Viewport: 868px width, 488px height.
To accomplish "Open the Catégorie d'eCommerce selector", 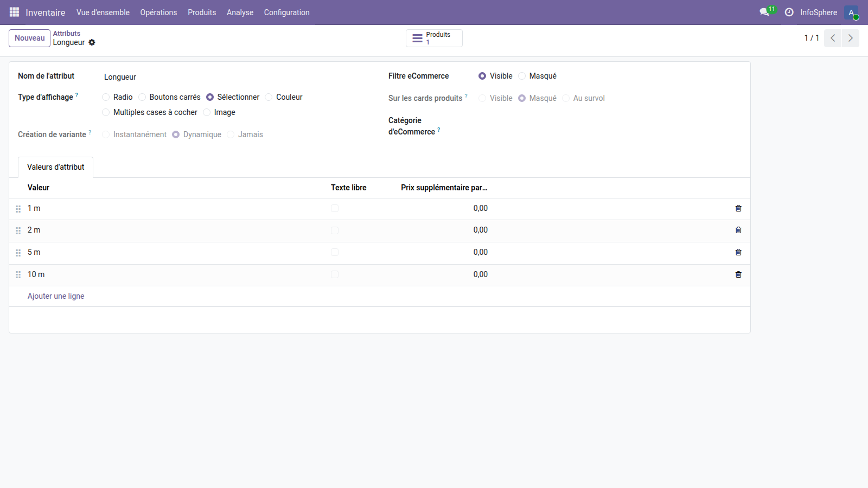I will (x=515, y=126).
